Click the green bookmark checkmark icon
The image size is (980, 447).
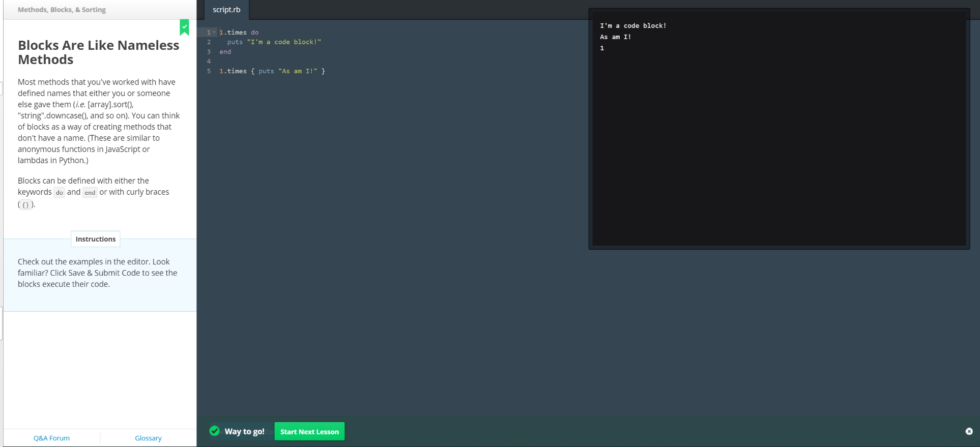(x=184, y=27)
